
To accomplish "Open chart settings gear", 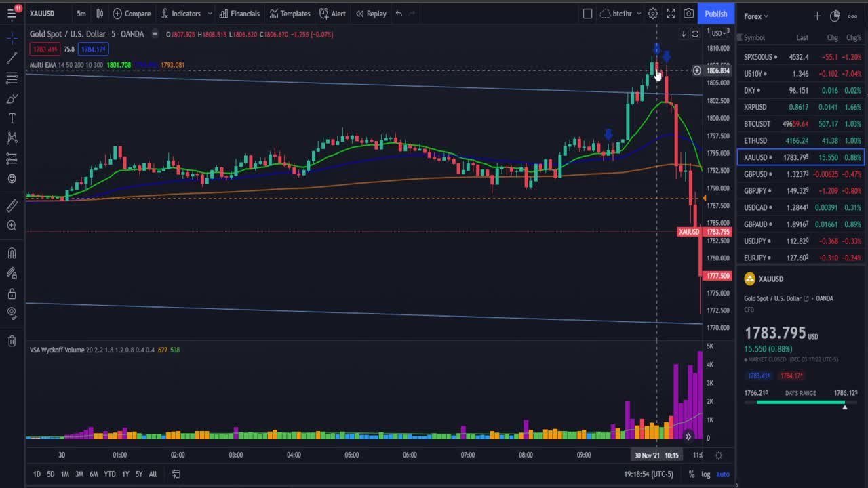I will pos(652,14).
